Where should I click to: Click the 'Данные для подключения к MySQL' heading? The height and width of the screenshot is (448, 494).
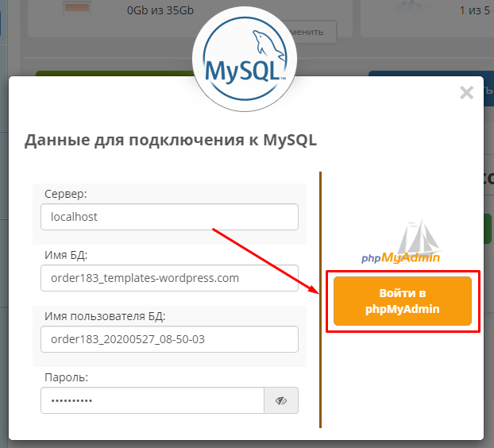point(171,141)
